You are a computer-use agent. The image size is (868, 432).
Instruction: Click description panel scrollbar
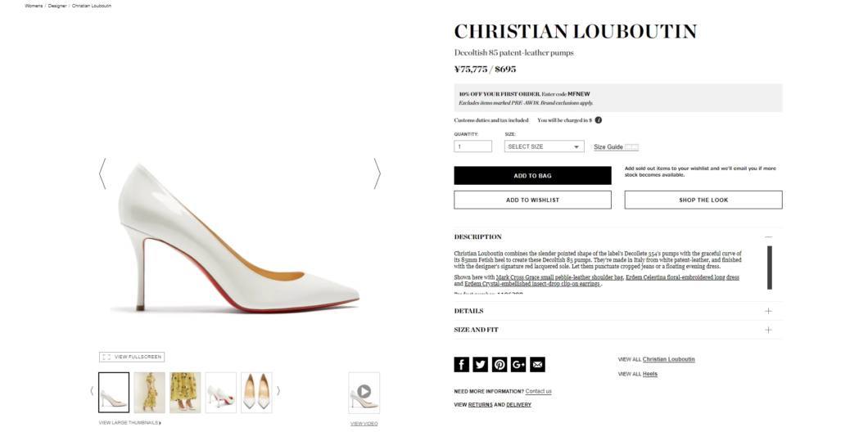coord(769,267)
